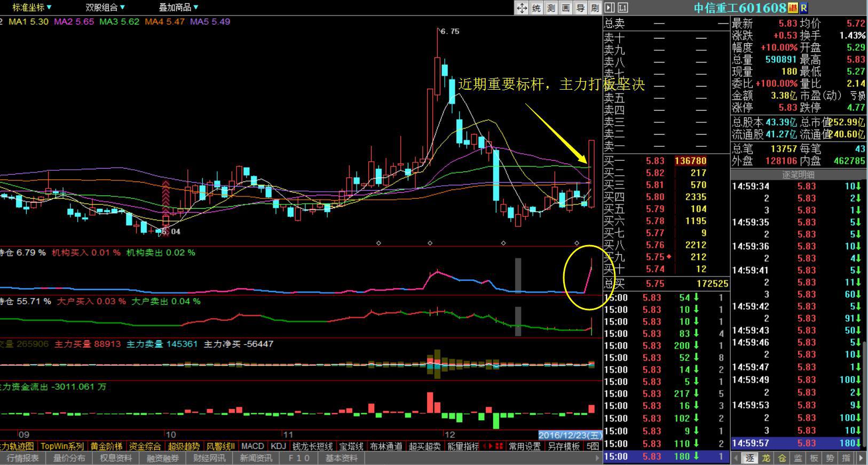Open the 新闻资讯 bottom tab
Image resolution: width=868 pixels, height=465 pixels.
point(256,458)
